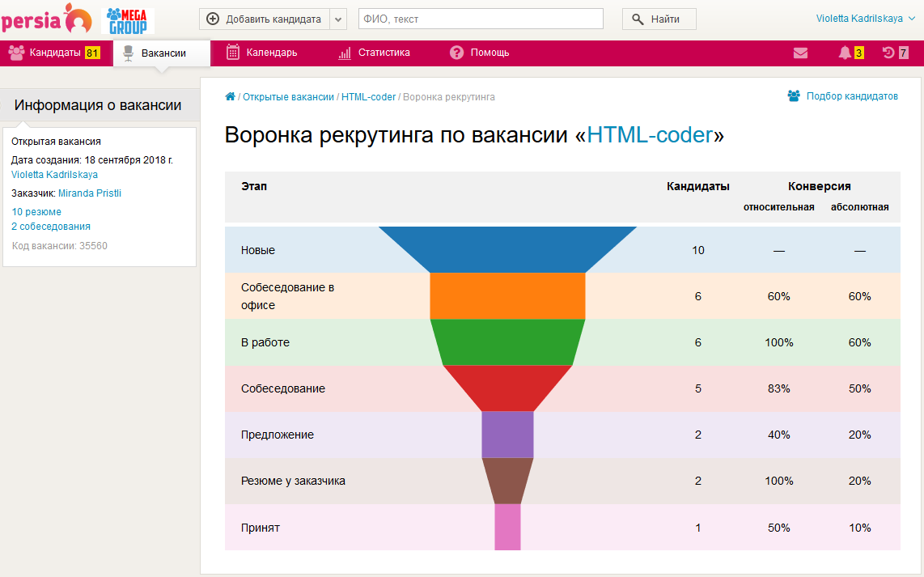Click the Собеседование в офисе stage label
This screenshot has height=577, width=924.
click(x=287, y=296)
